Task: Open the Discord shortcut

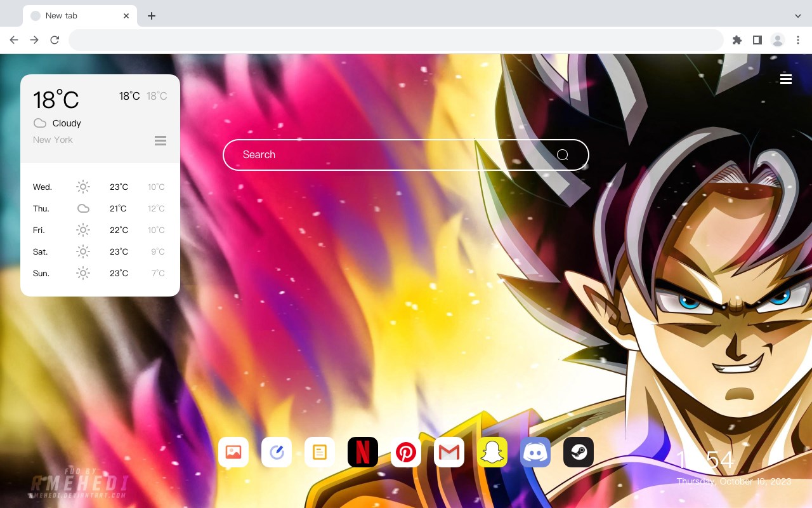Action: pyautogui.click(x=535, y=452)
